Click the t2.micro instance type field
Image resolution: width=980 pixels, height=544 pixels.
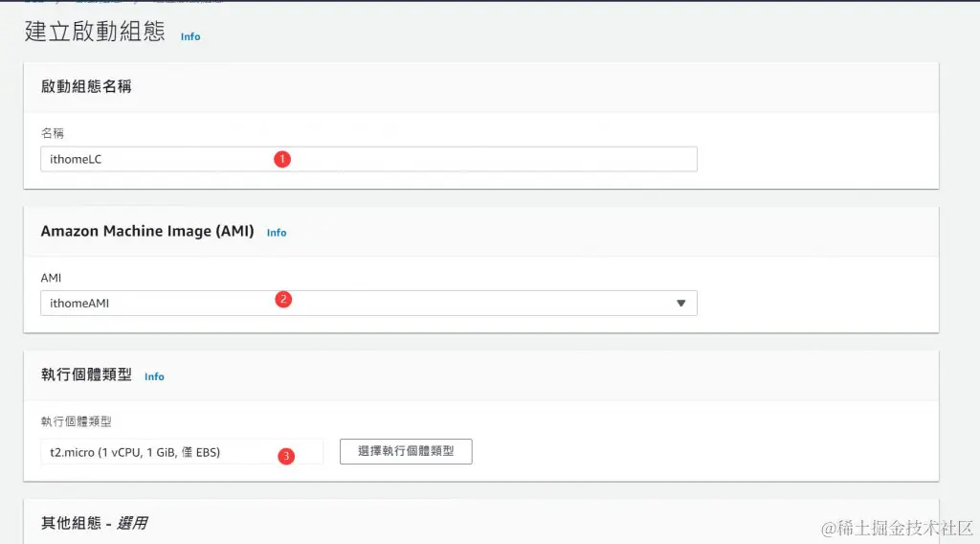182,452
